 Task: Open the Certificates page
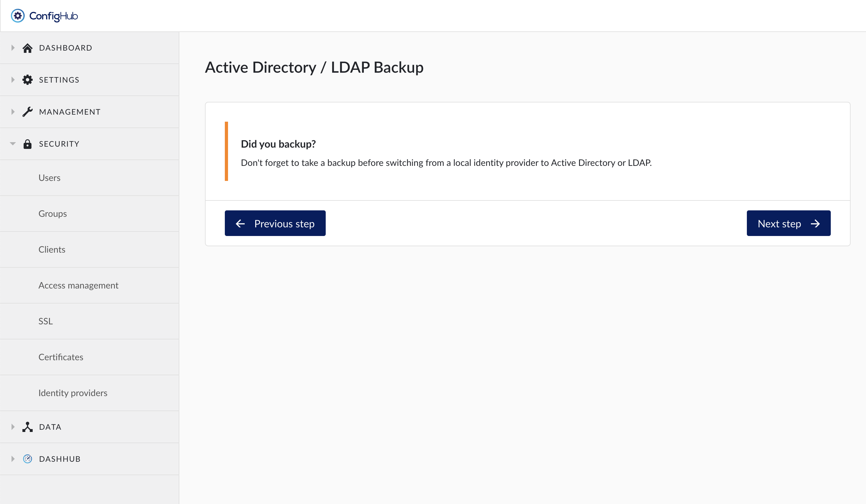61,357
